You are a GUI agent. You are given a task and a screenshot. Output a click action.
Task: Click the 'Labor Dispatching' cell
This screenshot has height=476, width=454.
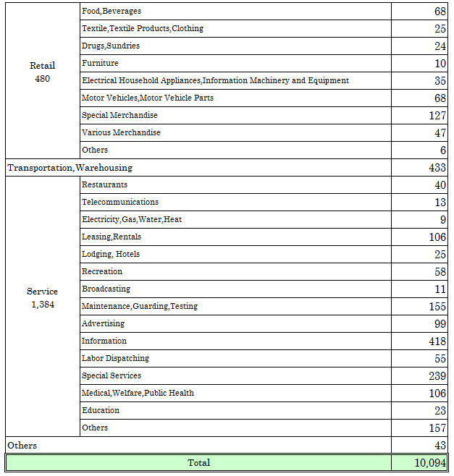[x=235, y=358]
